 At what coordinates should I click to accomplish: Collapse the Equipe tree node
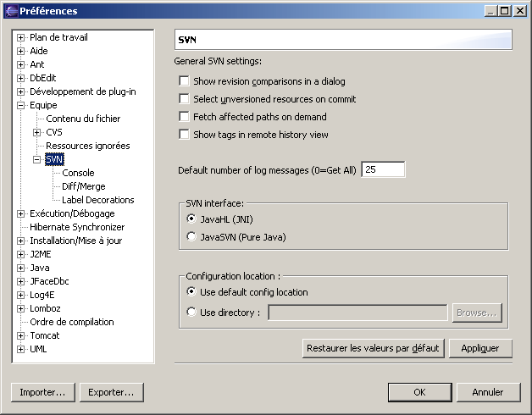click(x=21, y=105)
